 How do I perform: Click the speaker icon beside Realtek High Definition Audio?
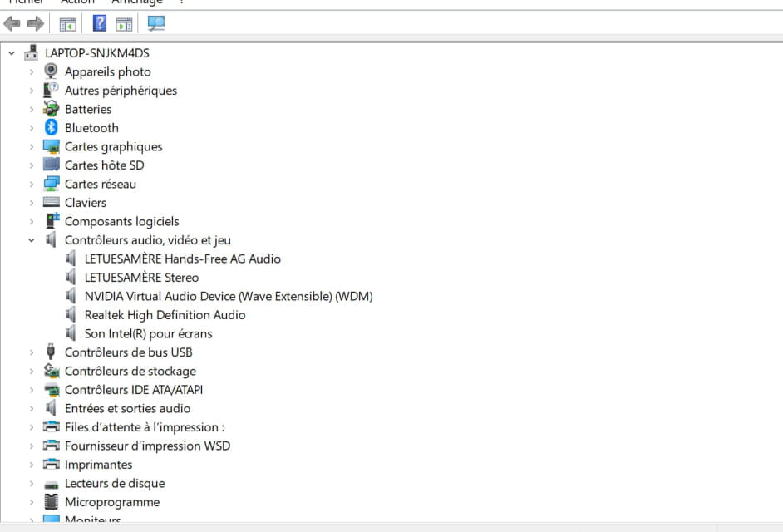click(x=71, y=315)
